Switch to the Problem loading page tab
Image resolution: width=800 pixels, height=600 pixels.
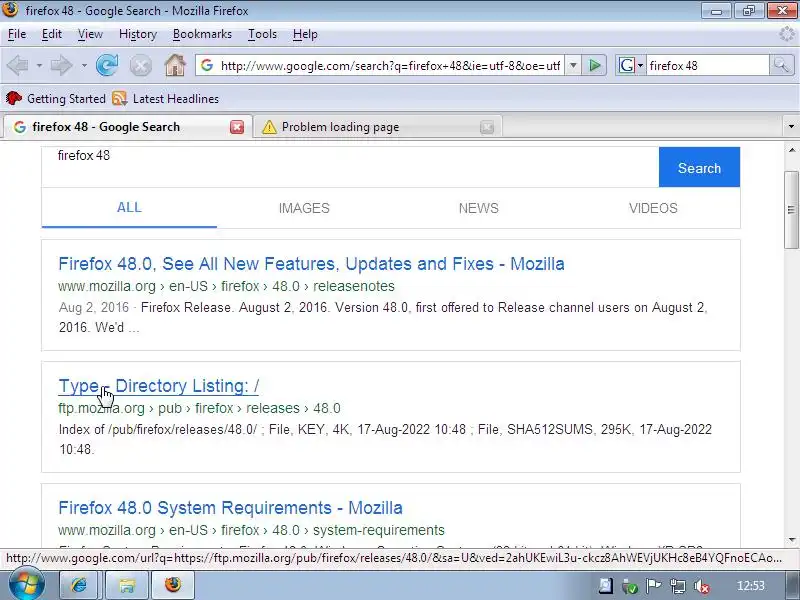(378, 127)
